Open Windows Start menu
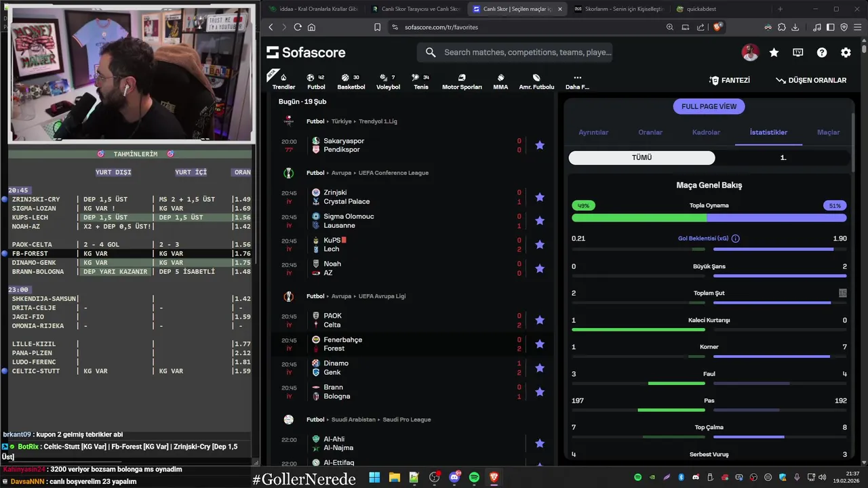The image size is (868, 488). point(374,477)
